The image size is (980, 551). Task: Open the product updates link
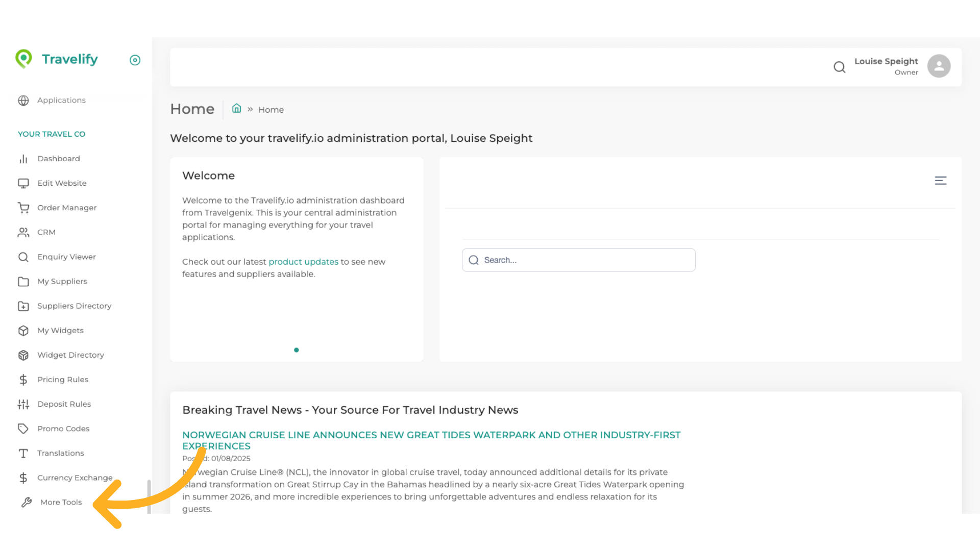pos(303,262)
